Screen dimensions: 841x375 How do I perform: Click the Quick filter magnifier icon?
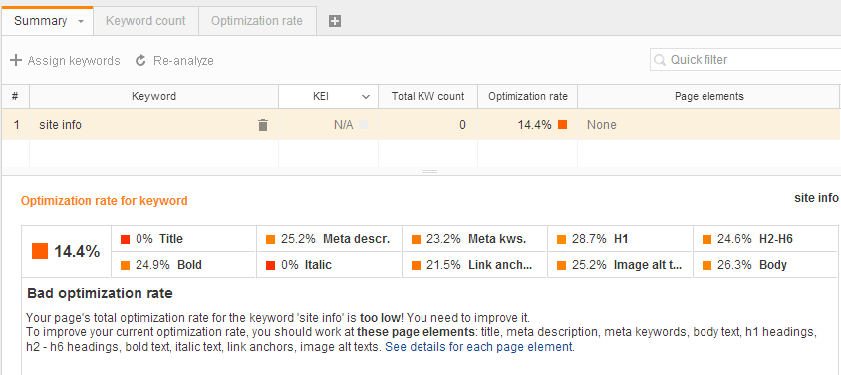click(x=660, y=60)
